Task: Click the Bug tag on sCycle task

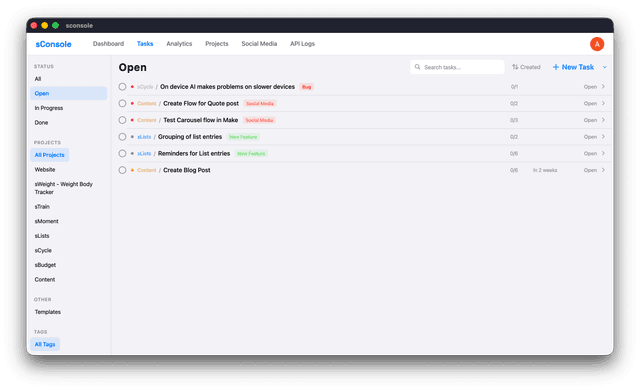Action: 307,87
